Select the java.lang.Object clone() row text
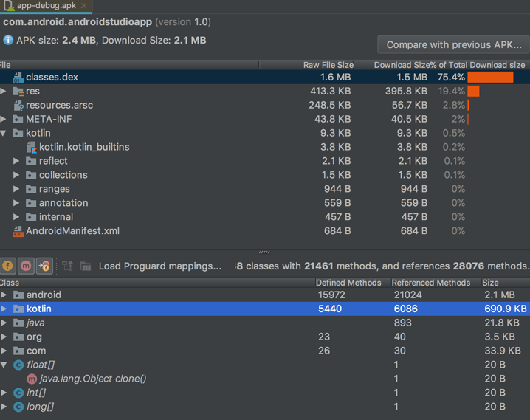This screenshot has height=420, width=530. pyautogui.click(x=93, y=379)
